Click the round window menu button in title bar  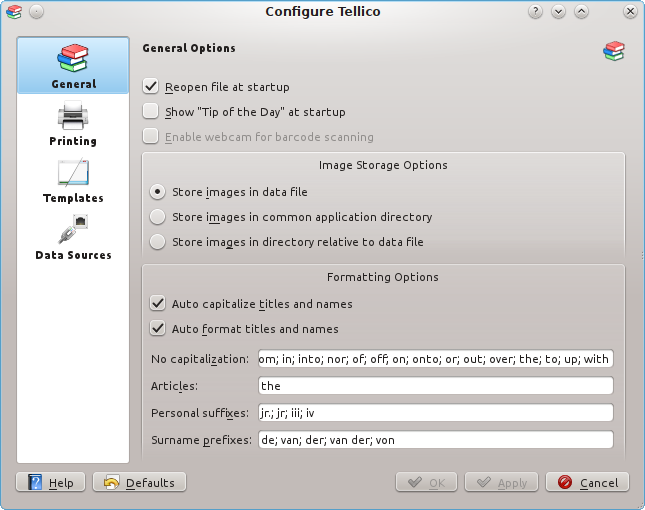click(x=36, y=12)
